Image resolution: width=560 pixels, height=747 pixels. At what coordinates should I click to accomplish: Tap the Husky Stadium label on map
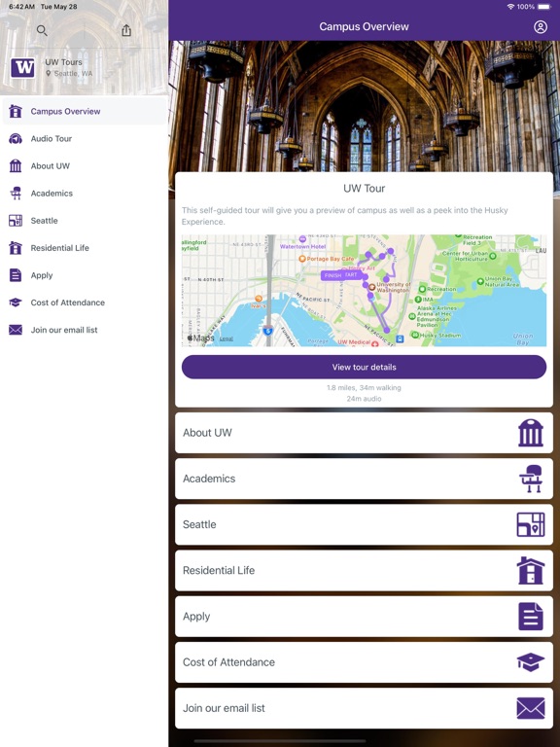(439, 336)
